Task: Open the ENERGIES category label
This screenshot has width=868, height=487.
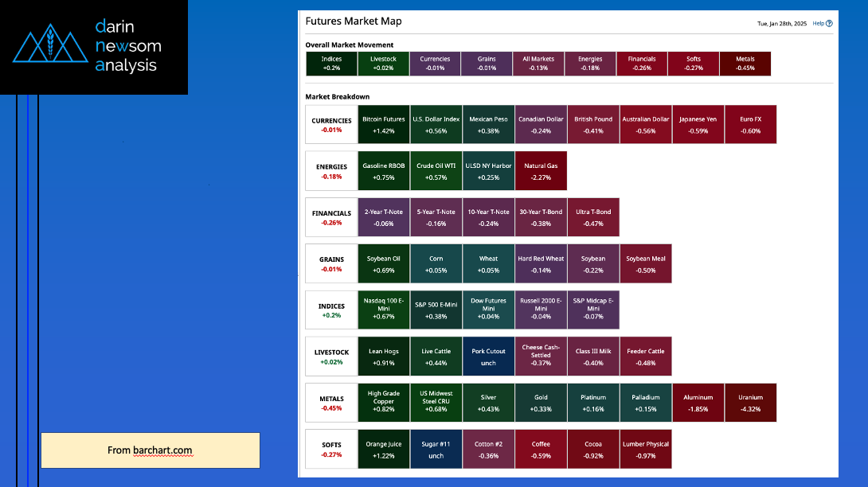Action: point(331,171)
